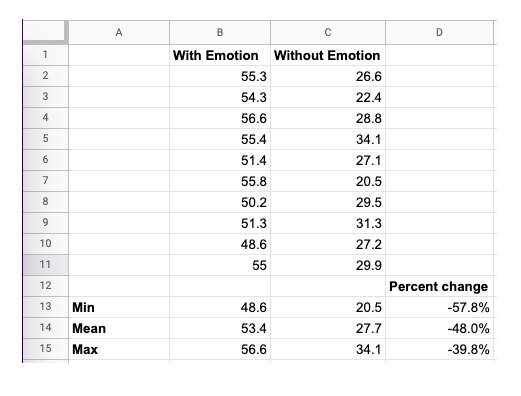
Task: Select all cells via the corner box
Action: pos(46,32)
